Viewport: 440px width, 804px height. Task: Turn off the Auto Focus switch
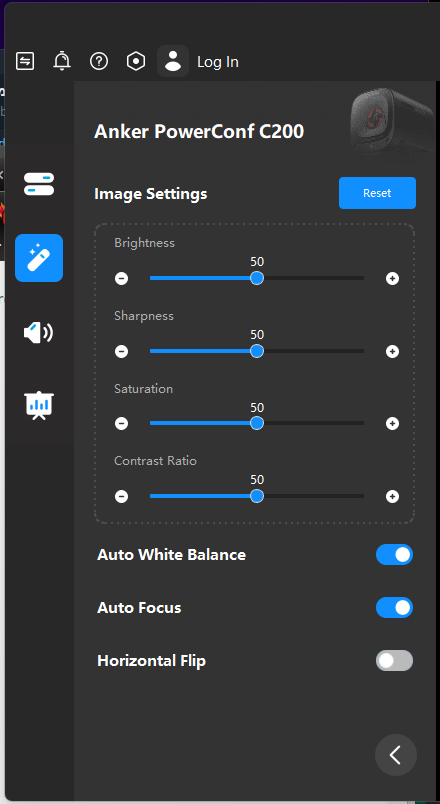pyautogui.click(x=394, y=608)
